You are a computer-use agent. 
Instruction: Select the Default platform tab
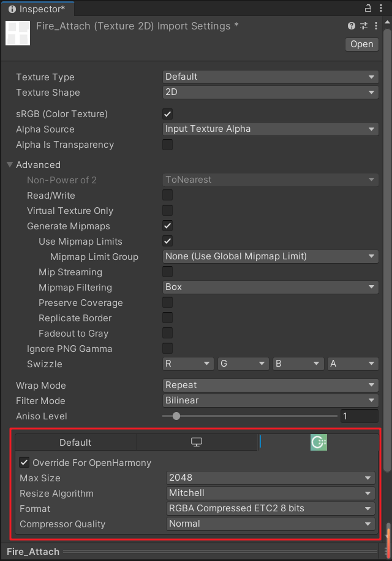[75, 442]
